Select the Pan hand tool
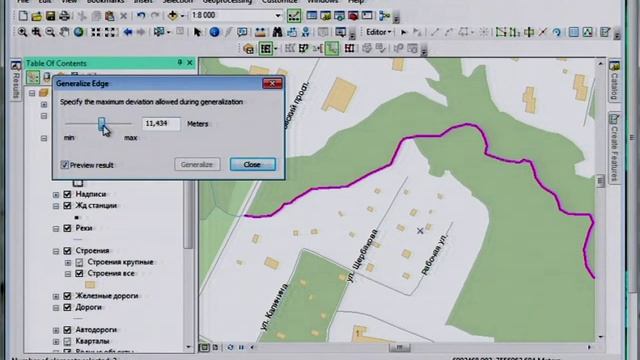This screenshot has height=360, width=640. [x=64, y=32]
